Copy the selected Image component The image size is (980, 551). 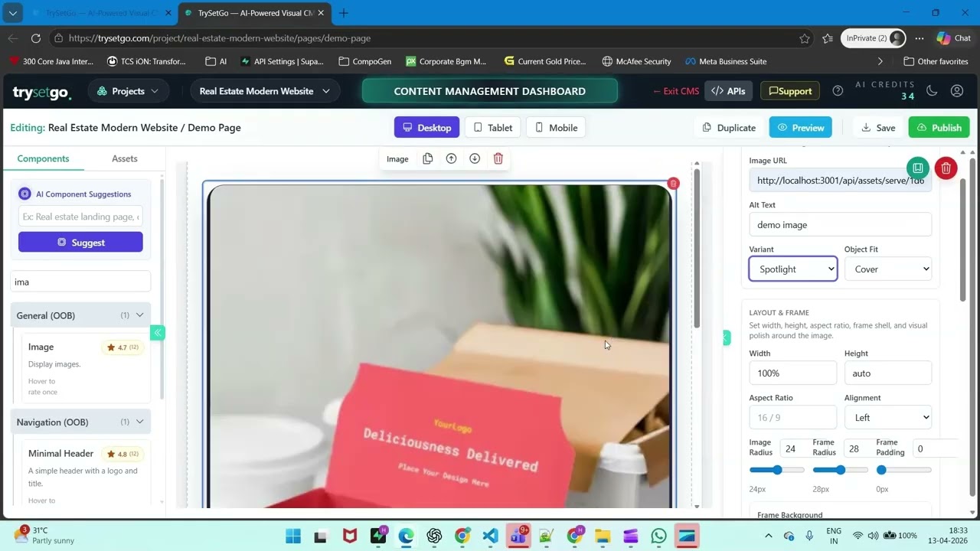coord(428,158)
